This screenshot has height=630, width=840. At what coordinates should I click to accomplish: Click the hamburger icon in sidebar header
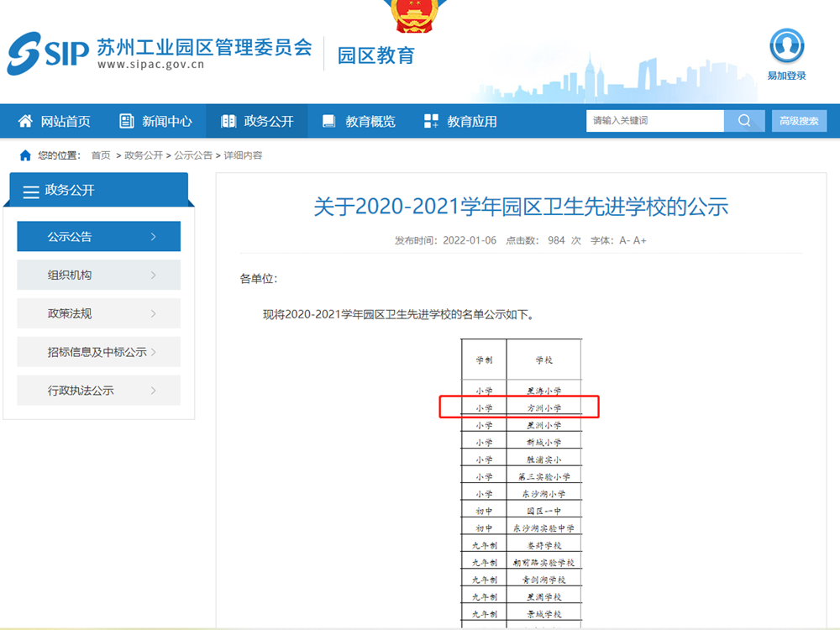click(31, 192)
